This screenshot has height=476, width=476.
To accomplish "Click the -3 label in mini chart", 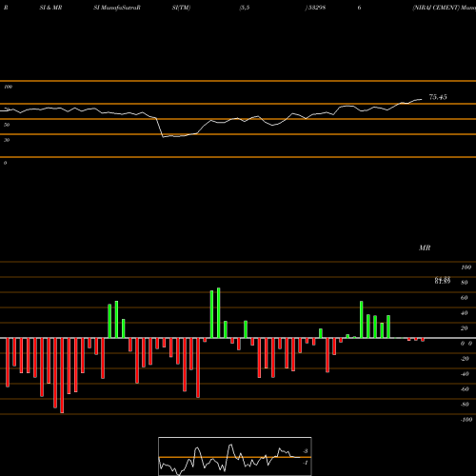I will point(305,451).
